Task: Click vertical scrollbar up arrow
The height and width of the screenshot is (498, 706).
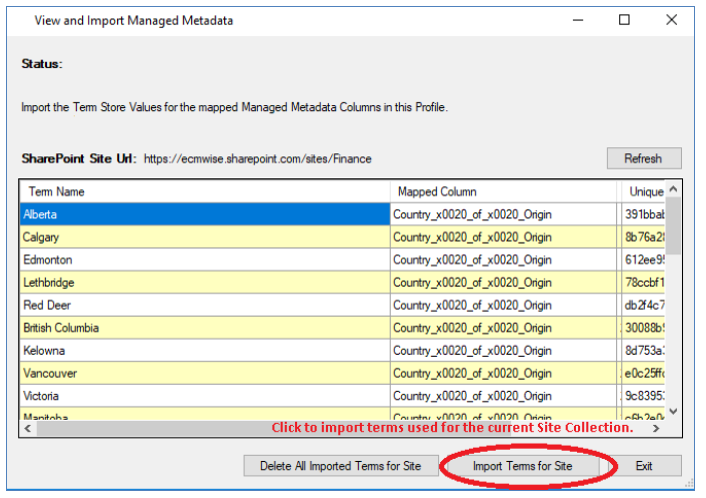Action: (673, 189)
